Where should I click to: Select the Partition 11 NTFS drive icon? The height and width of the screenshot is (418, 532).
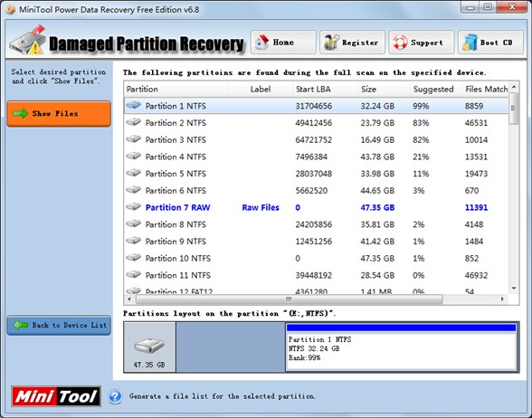pyautogui.click(x=133, y=275)
